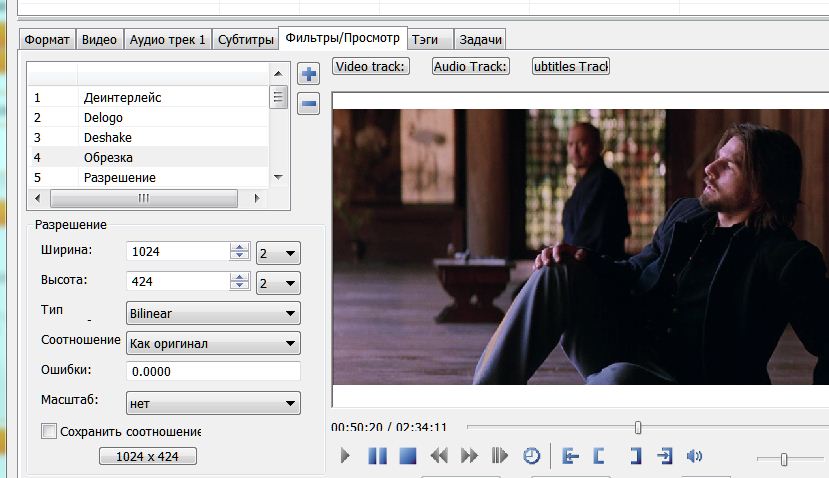Open the Аудио трек 1 tab

tap(168, 40)
